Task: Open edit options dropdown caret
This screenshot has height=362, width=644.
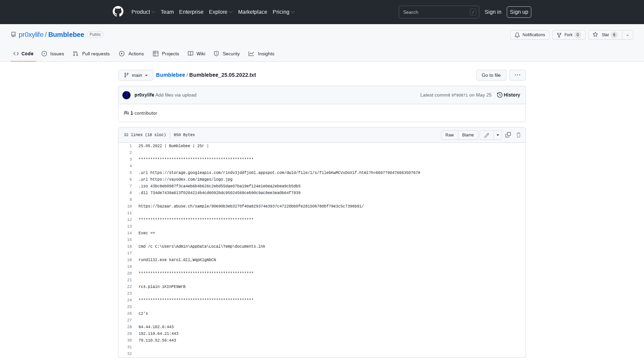Action: (498, 135)
